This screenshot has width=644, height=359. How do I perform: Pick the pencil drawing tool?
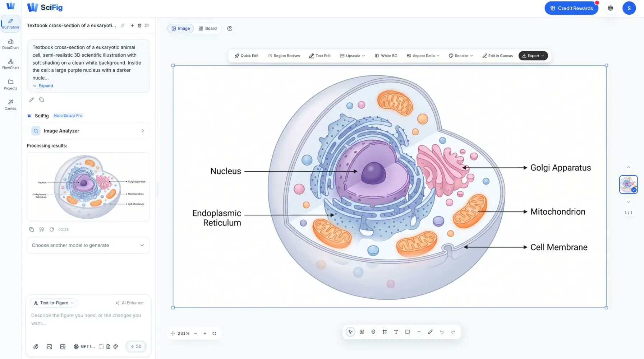coord(430,332)
